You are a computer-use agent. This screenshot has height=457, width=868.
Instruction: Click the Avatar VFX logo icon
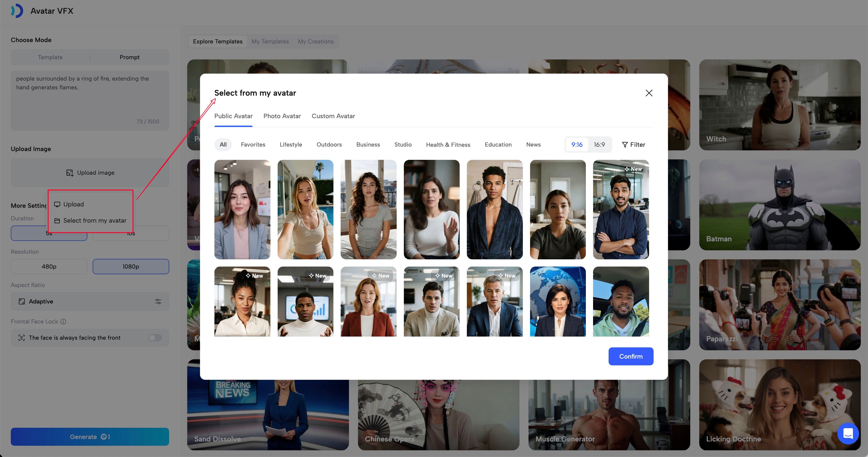pos(17,11)
